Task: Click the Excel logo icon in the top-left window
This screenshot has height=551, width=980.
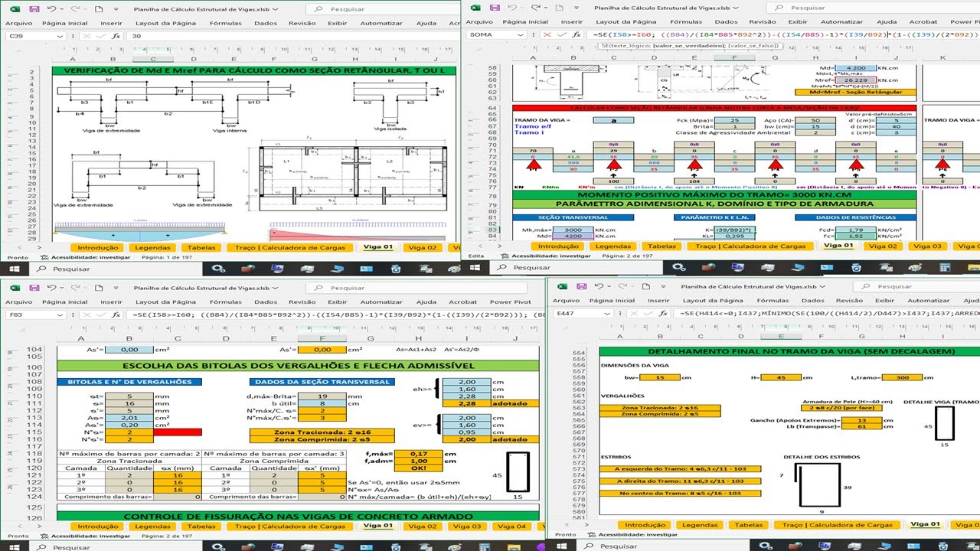Action: (x=15, y=10)
